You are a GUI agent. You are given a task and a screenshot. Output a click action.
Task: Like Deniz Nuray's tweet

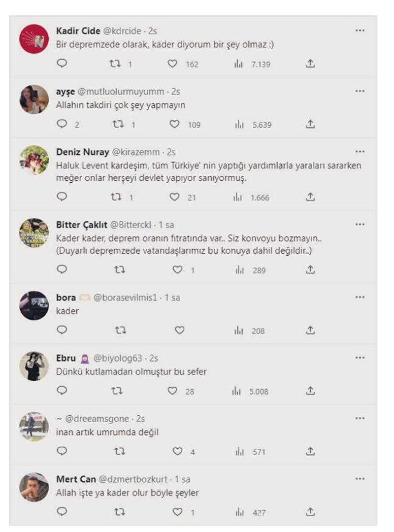click(x=174, y=197)
